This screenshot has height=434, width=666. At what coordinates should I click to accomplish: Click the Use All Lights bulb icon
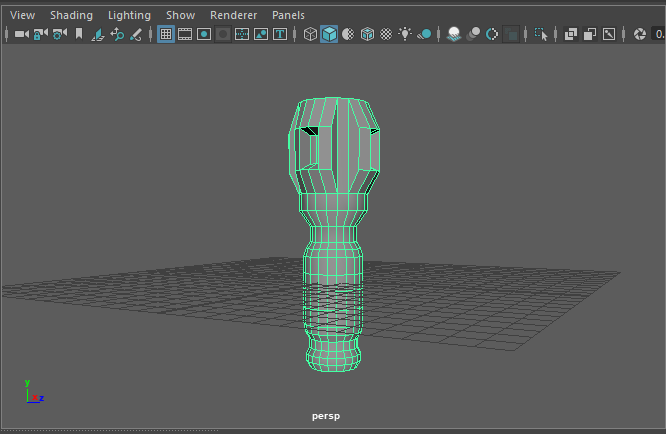(x=405, y=34)
